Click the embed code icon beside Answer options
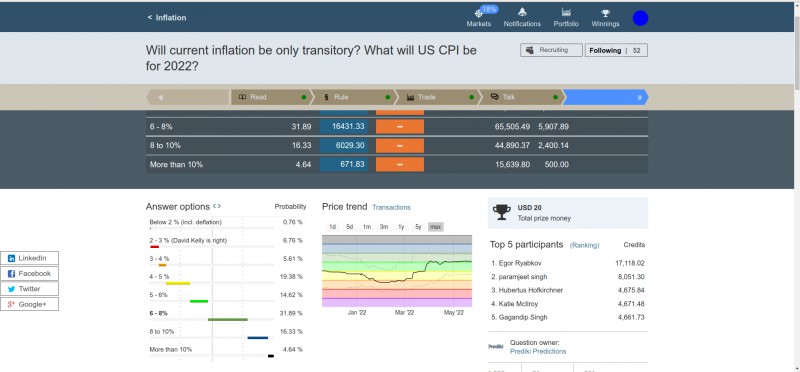800x372 pixels. tap(217, 207)
